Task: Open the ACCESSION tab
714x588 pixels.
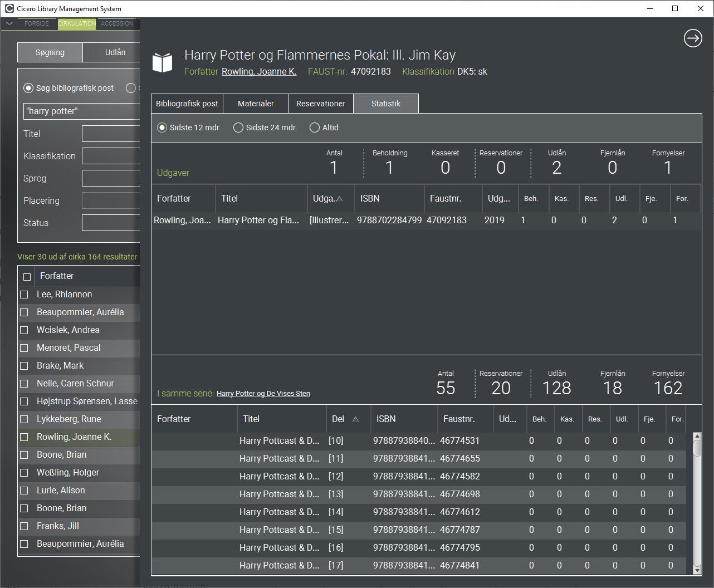Action: click(117, 23)
